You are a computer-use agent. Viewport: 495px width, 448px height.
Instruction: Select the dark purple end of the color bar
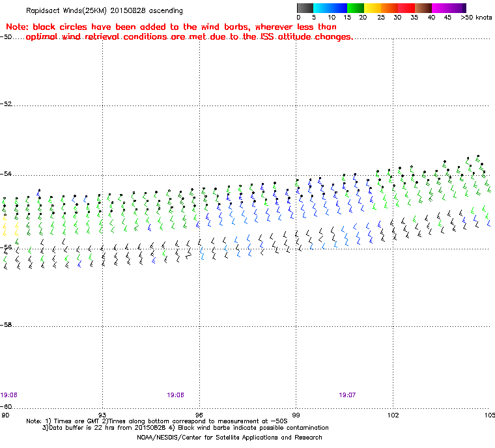[x=464, y=8]
